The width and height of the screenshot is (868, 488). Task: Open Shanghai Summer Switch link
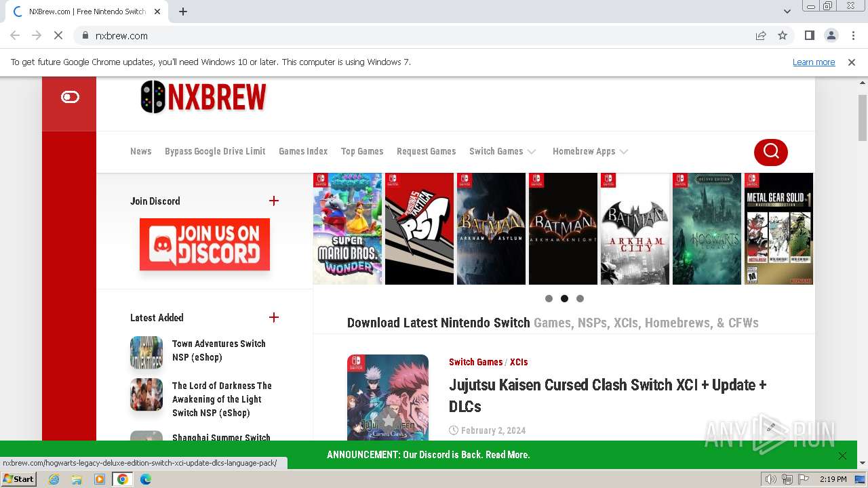(221, 437)
